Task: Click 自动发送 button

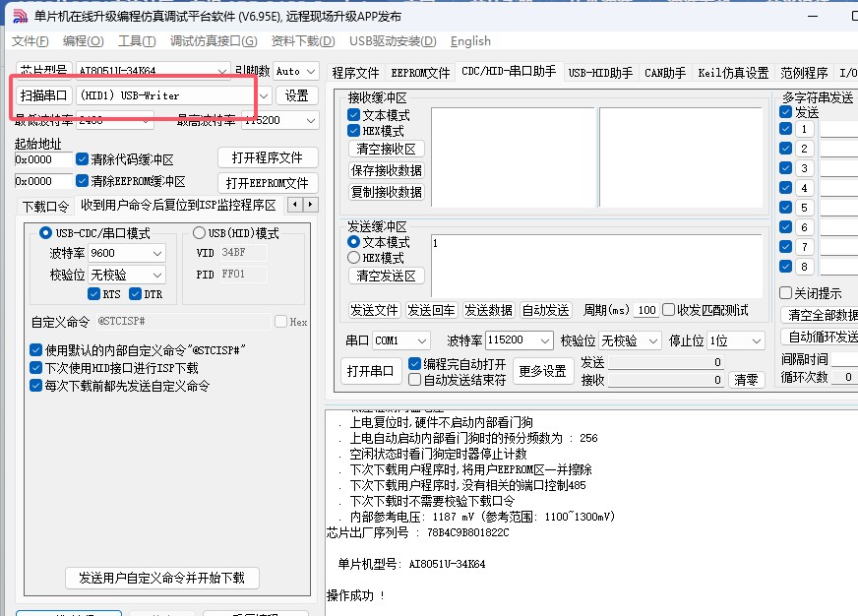Action: coord(545,310)
